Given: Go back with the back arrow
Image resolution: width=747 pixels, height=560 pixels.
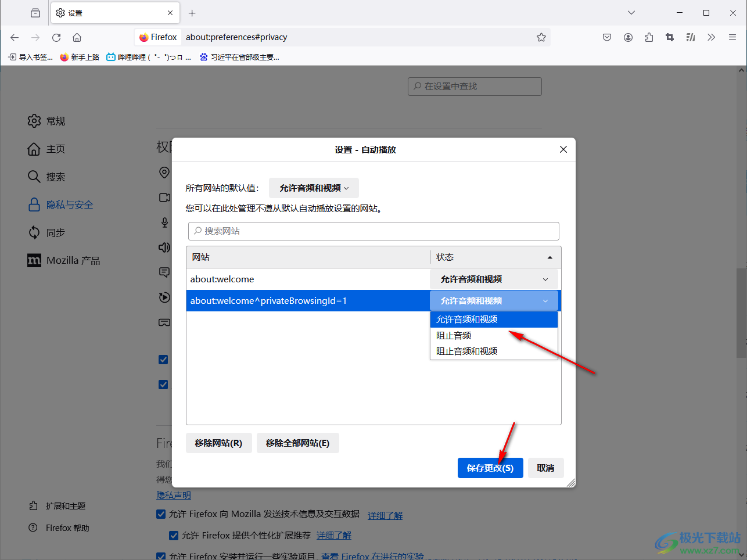Looking at the screenshot, I should pos(15,37).
